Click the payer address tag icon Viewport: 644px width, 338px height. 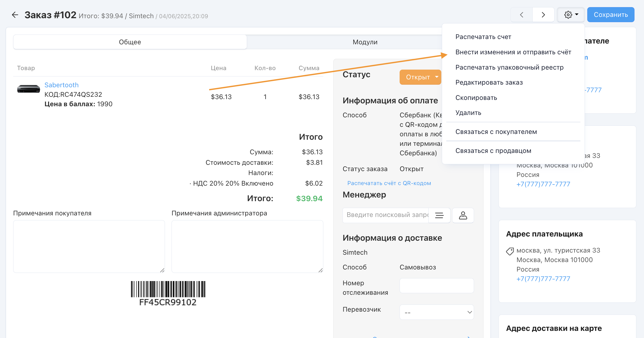point(510,251)
